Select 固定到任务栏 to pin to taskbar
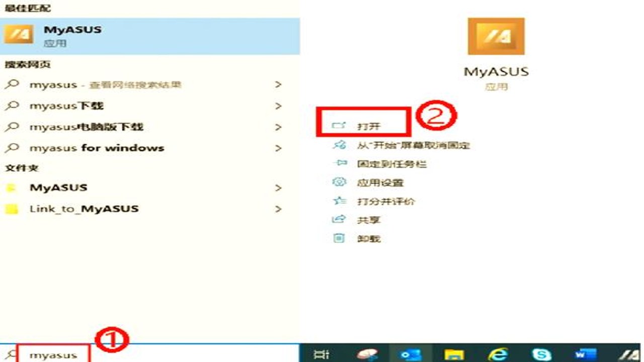 tap(392, 164)
